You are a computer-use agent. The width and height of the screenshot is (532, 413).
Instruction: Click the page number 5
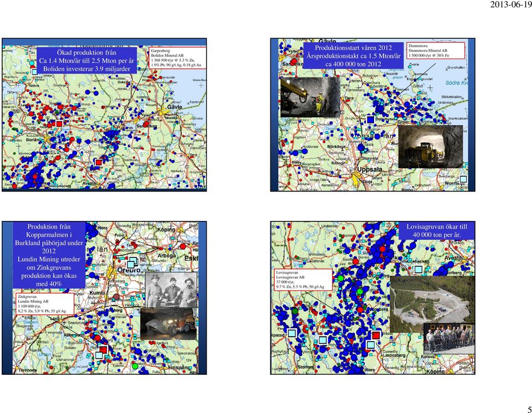coord(529,409)
